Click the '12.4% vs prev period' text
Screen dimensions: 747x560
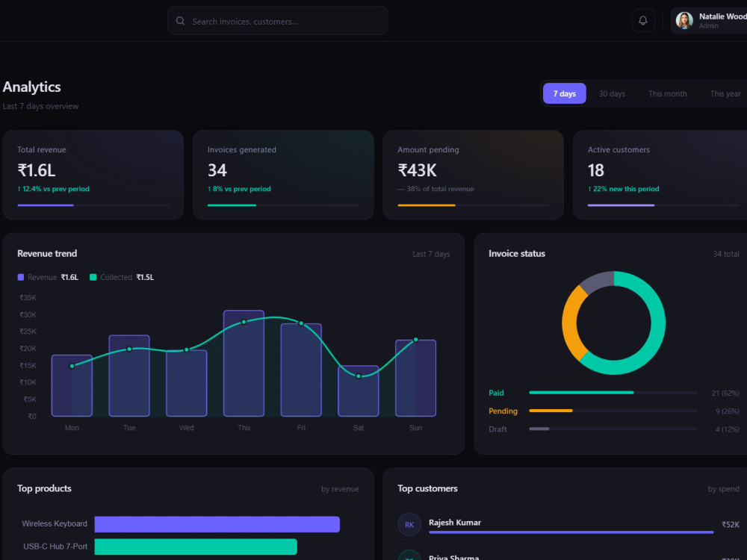(56, 189)
